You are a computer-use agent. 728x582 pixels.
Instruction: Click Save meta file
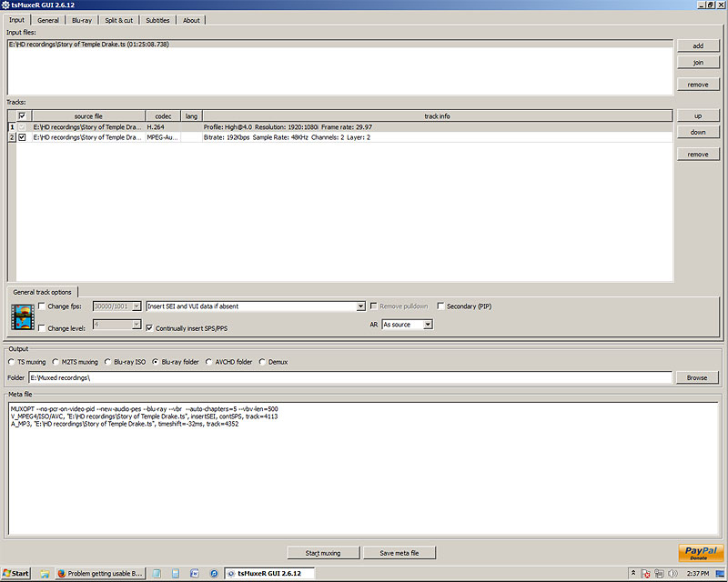click(x=399, y=553)
